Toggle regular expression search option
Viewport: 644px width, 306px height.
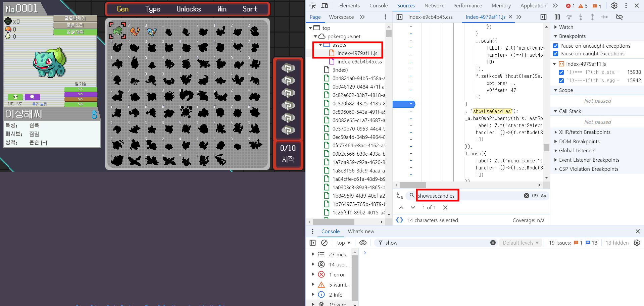point(535,196)
